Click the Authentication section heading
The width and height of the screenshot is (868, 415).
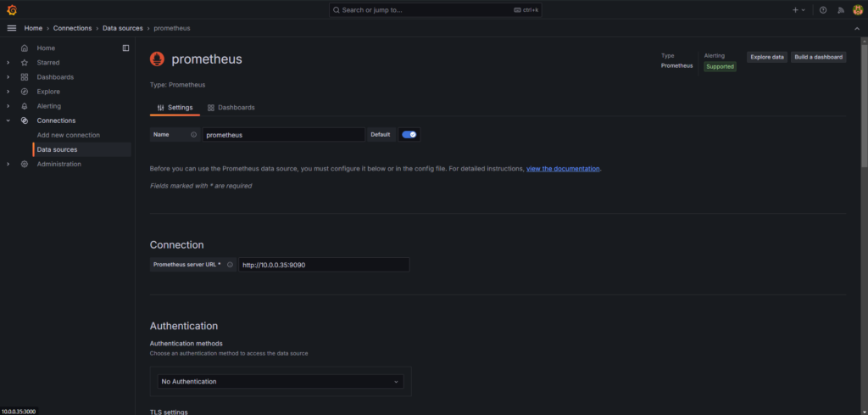184,326
